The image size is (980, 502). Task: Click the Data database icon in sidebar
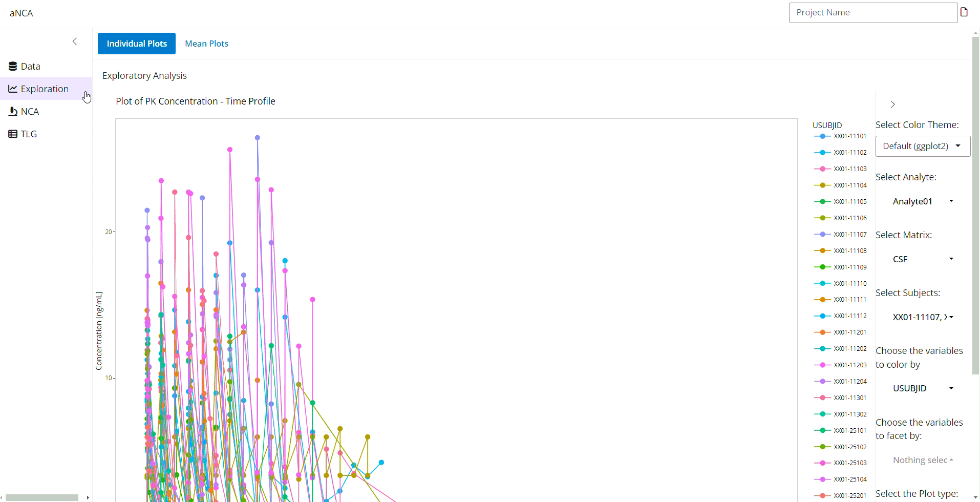(13, 66)
